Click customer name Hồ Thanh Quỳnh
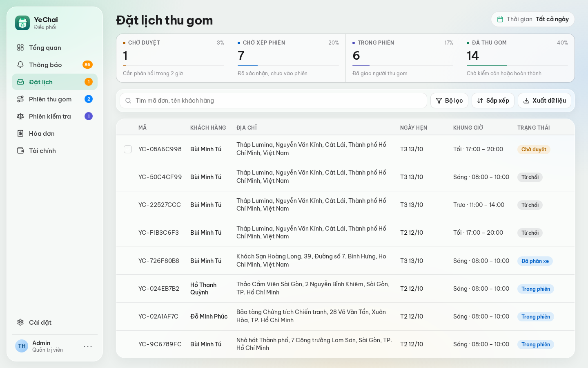Viewport: 588px width, 368px height. [x=203, y=289]
